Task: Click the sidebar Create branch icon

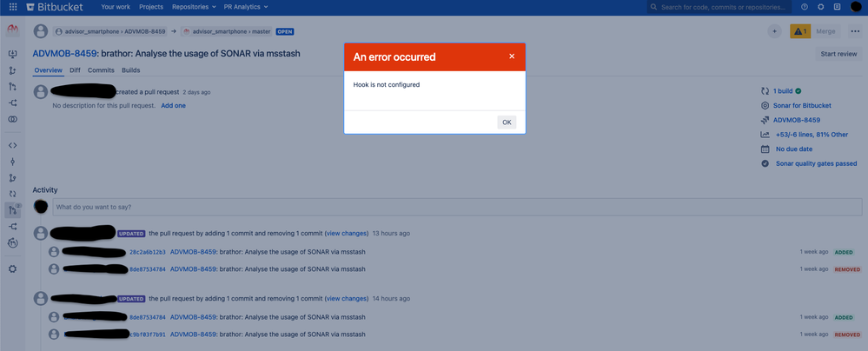Action: [x=13, y=70]
